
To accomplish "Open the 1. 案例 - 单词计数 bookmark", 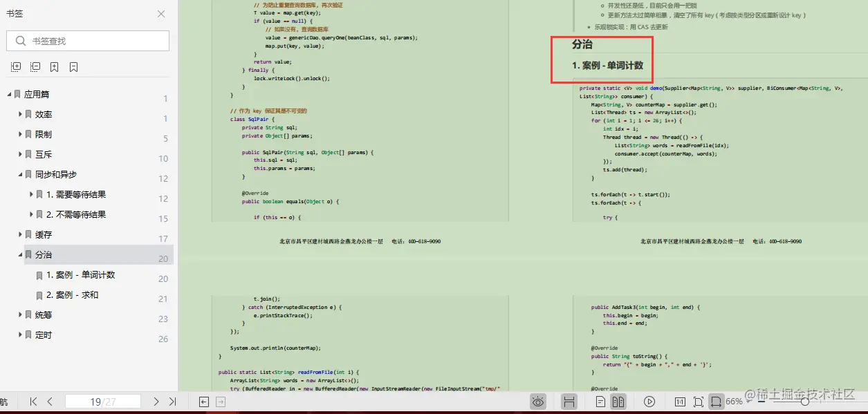I will click(x=81, y=274).
